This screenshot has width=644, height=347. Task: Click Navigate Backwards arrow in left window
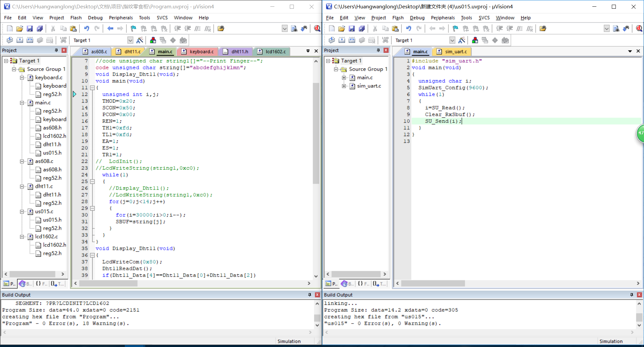click(x=110, y=28)
